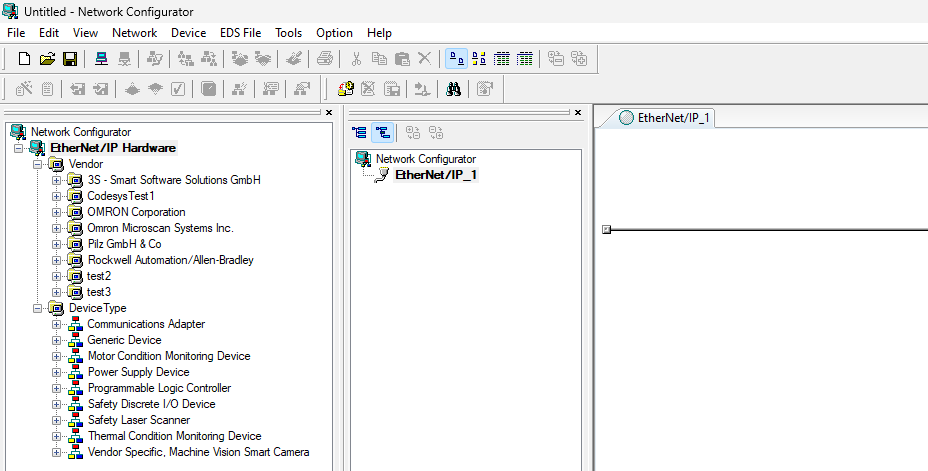Open the File menu

pos(16,33)
